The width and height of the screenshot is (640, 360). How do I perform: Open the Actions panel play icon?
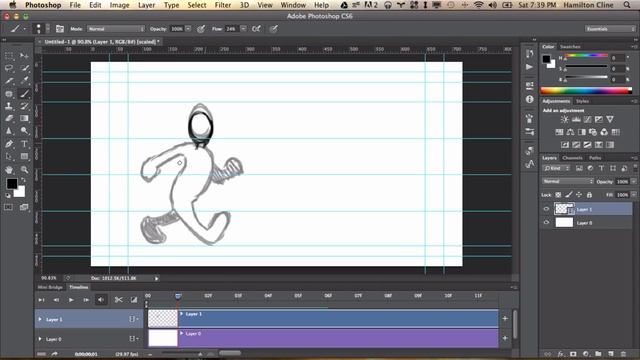[529, 67]
